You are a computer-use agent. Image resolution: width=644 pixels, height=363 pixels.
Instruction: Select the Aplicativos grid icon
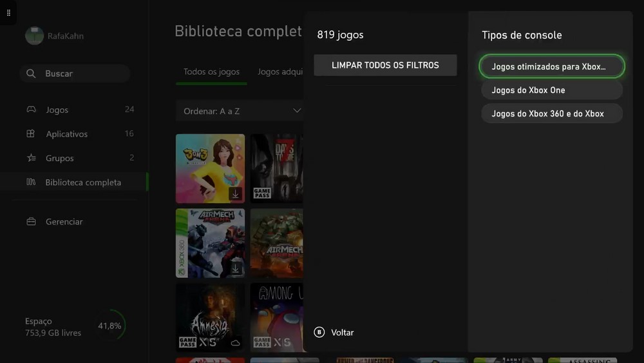tap(31, 134)
